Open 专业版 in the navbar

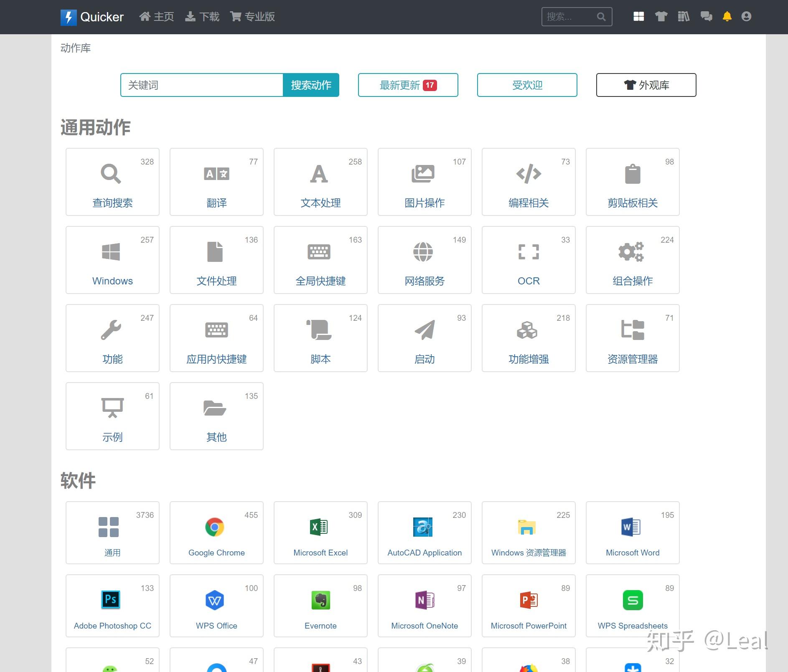click(x=252, y=17)
